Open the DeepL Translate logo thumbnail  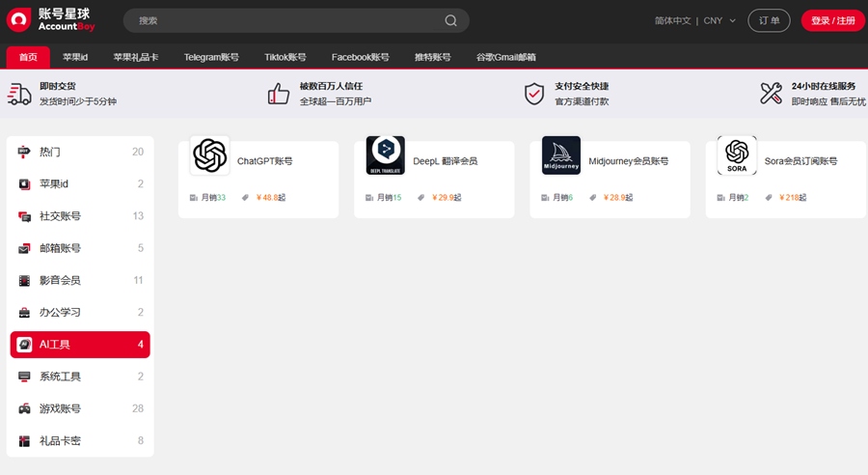(385, 155)
